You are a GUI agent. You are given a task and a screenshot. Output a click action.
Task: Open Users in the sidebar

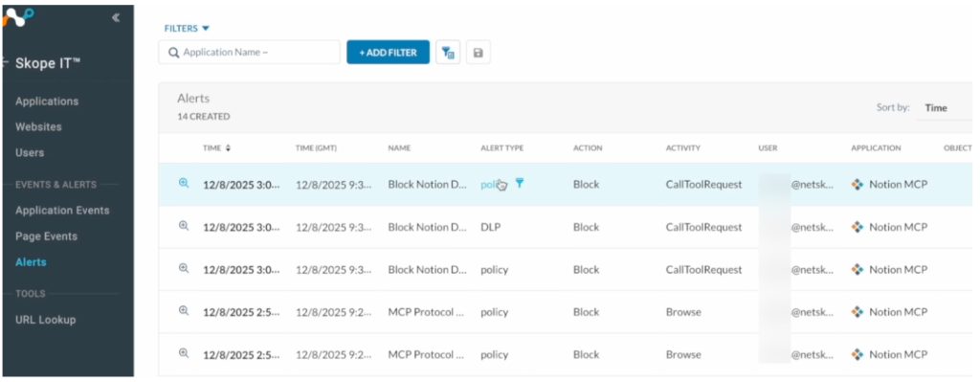[30, 152]
